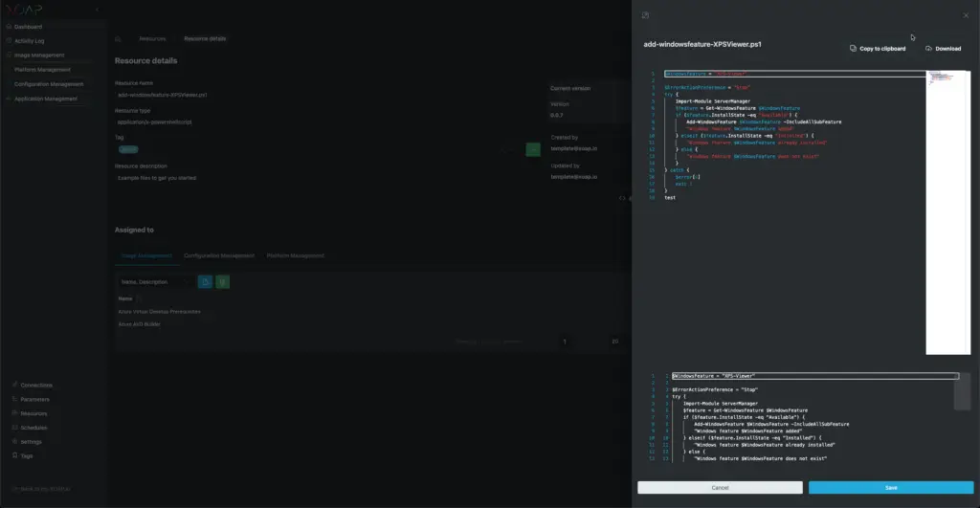
Task: Close the script editor drawer
Action: tap(966, 15)
